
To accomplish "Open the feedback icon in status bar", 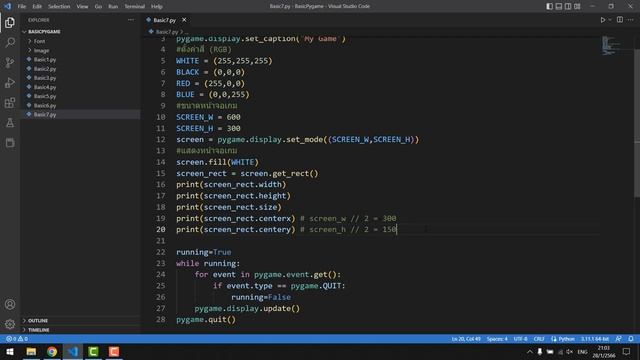I will point(619,339).
